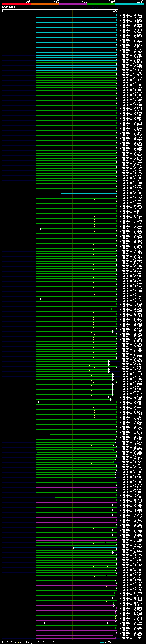
Task: Select hit UniRef100_Q41244
Action: click(131, 17)
